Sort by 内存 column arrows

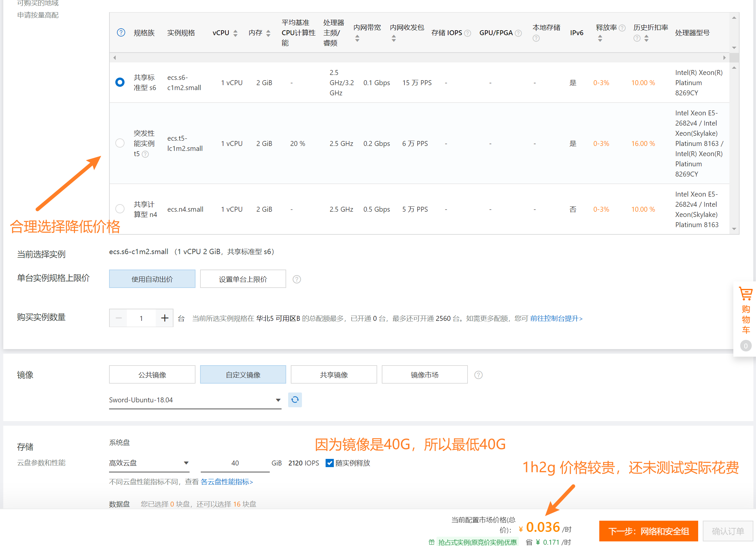[268, 33]
